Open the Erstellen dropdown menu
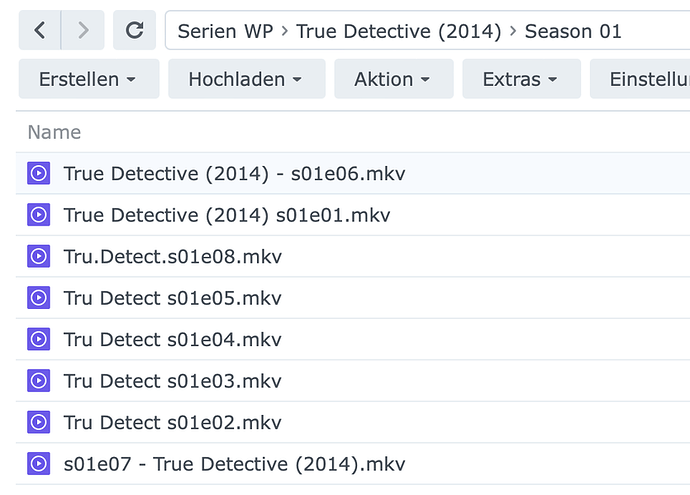690x495 pixels. (x=88, y=79)
